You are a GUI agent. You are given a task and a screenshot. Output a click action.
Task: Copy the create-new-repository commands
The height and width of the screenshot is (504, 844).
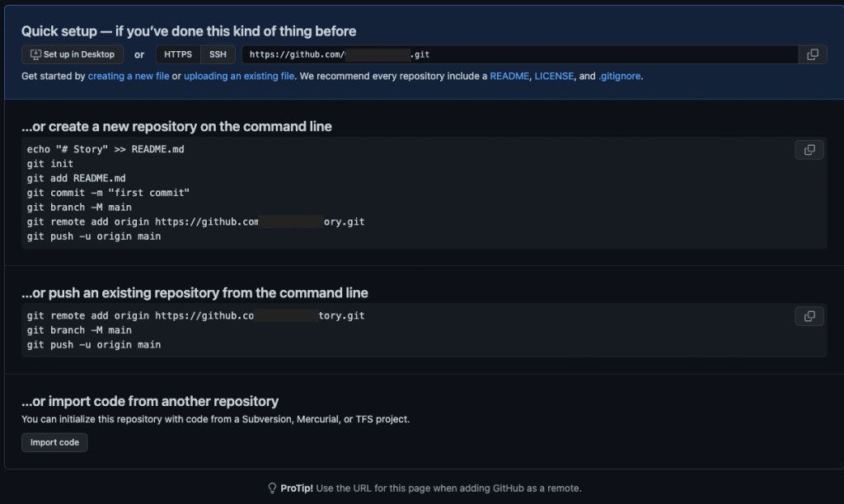tap(809, 150)
